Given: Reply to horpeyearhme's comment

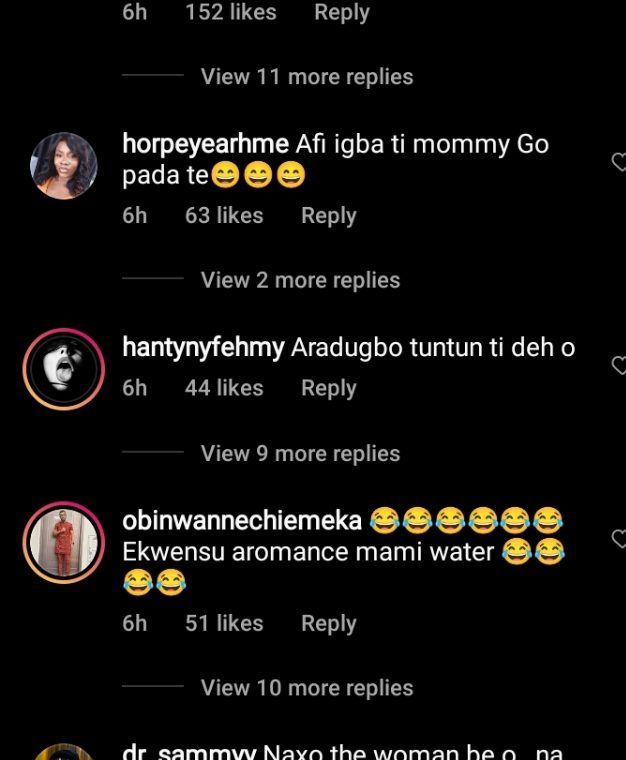Looking at the screenshot, I should [x=328, y=216].
